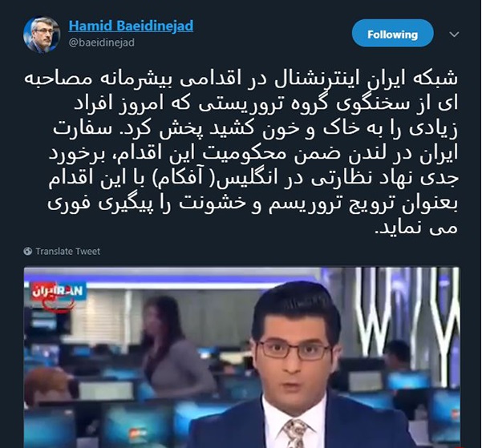Click the Iran International logo in video
This screenshot has width=482, height=448.
(x=57, y=293)
